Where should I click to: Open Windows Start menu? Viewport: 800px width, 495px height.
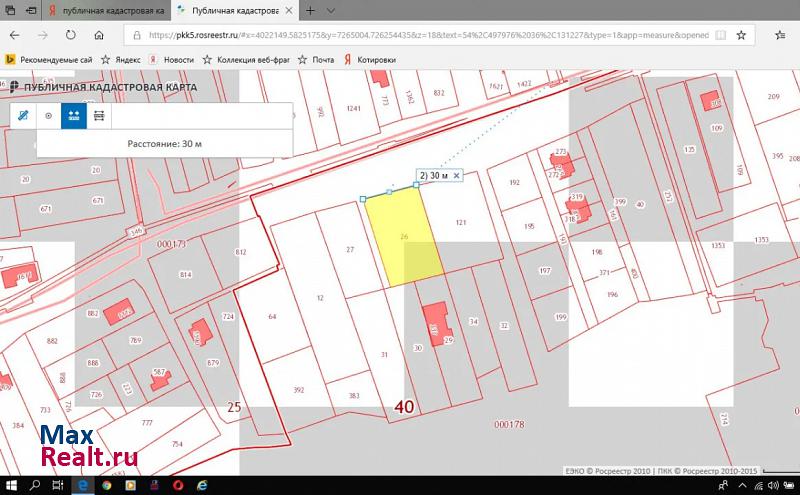(x=10, y=485)
